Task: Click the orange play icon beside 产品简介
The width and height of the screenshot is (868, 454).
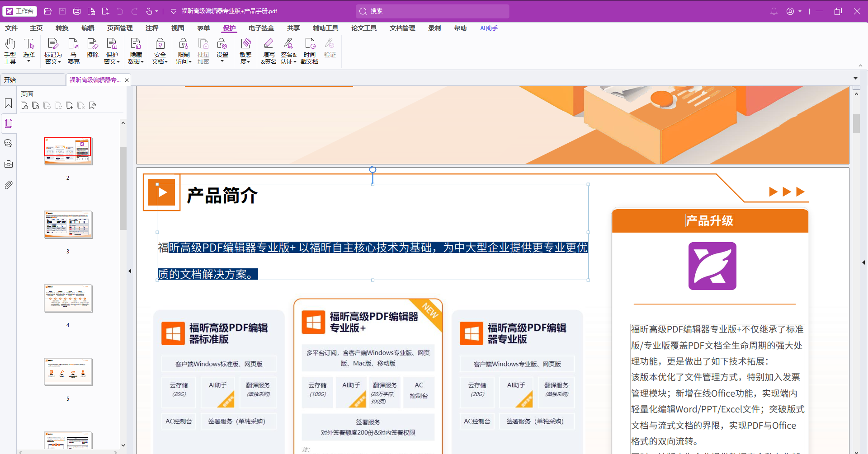Action: pos(162,192)
